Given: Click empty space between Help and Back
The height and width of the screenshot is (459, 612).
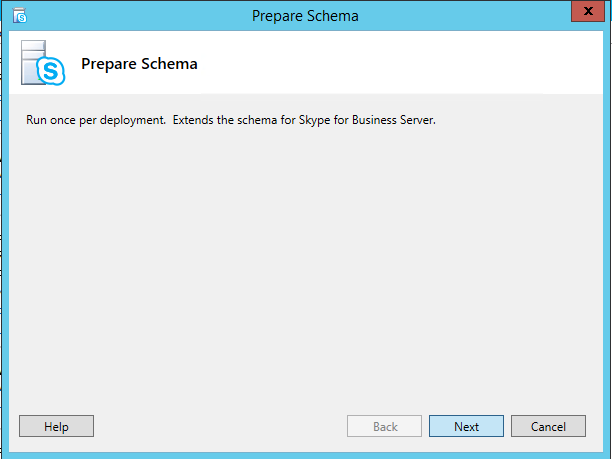Looking at the screenshot, I should click(x=220, y=426).
